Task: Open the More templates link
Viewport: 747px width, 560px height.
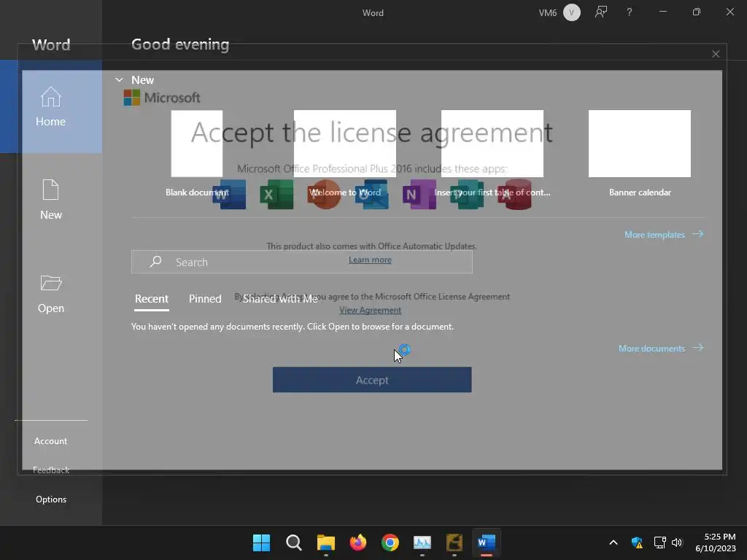Action: pos(664,234)
